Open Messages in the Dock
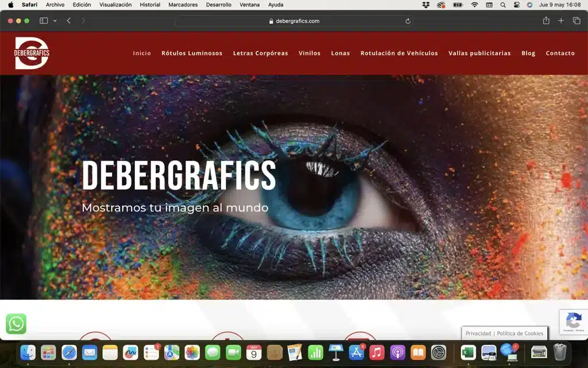Viewport: 588px width, 368px height. [x=212, y=352]
